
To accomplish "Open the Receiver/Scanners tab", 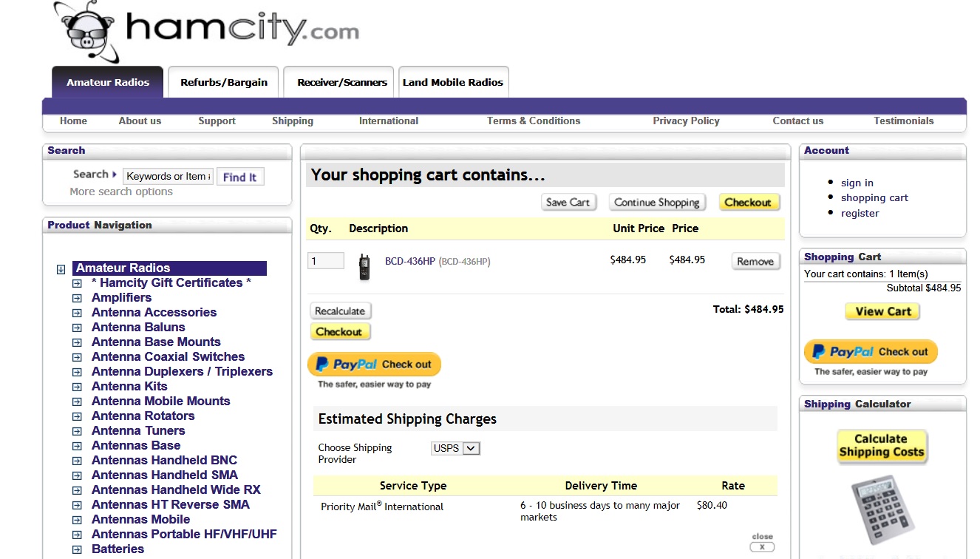I will click(342, 82).
